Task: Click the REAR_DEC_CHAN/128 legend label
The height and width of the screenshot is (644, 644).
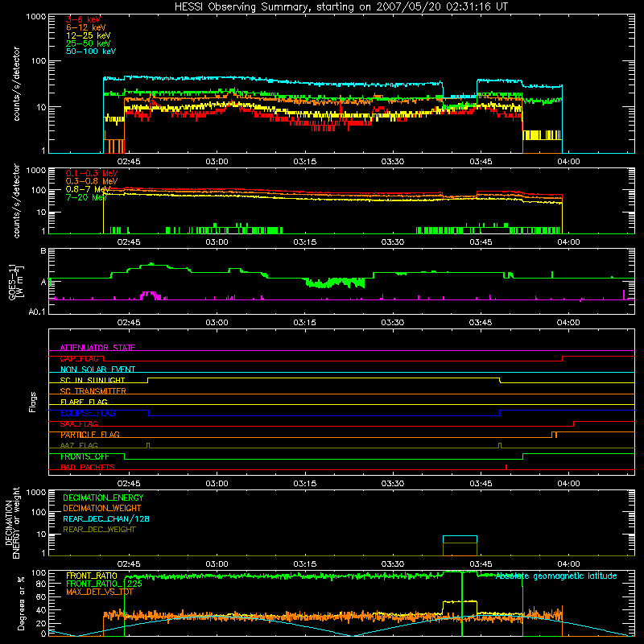Action: (106, 518)
